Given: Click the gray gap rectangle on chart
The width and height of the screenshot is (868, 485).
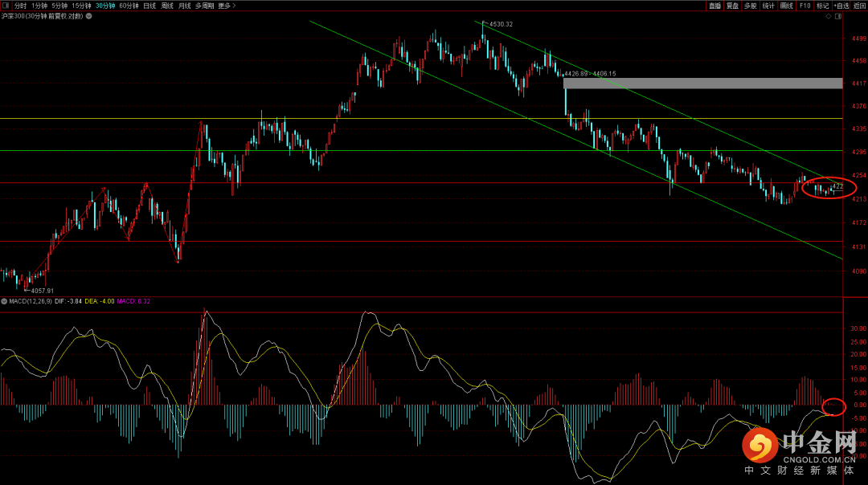Looking at the screenshot, I should [703, 84].
